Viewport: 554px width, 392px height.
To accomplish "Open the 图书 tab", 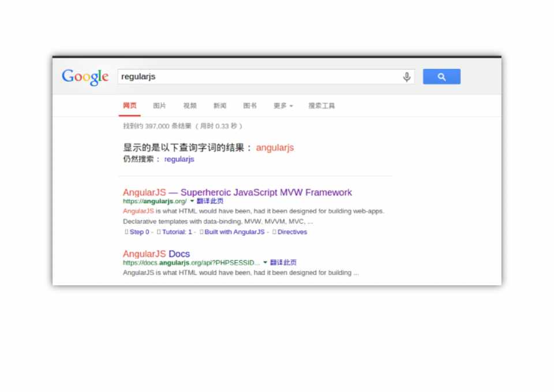I will 250,106.
